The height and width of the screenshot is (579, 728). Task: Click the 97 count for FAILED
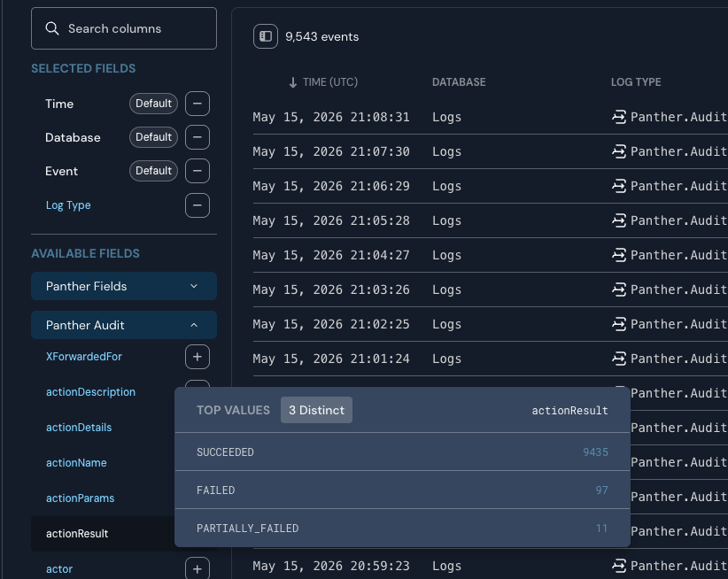[601, 490]
